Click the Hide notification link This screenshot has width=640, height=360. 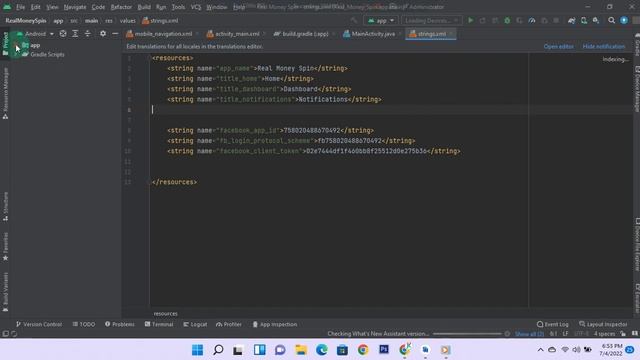[x=604, y=47]
